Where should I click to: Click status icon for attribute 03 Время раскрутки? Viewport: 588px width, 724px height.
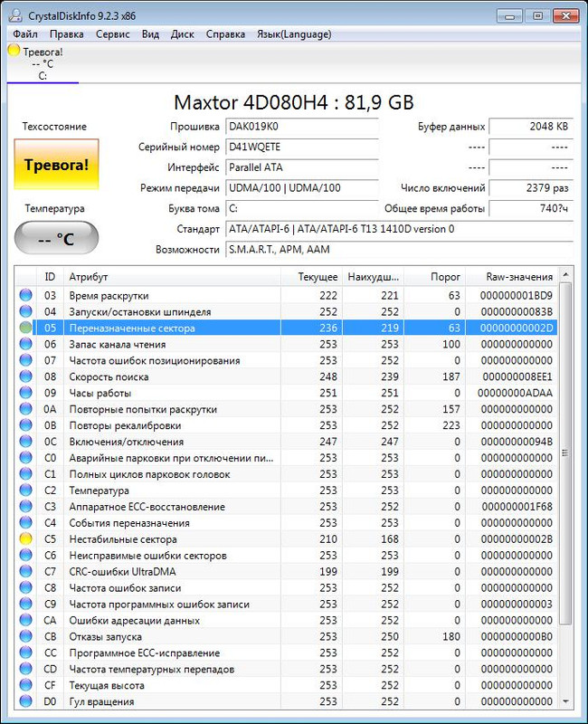[26, 295]
